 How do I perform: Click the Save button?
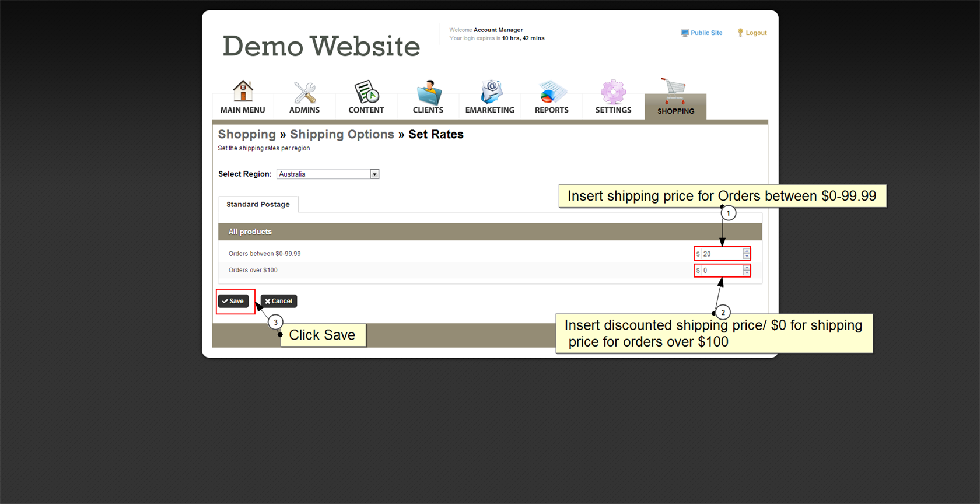(233, 301)
